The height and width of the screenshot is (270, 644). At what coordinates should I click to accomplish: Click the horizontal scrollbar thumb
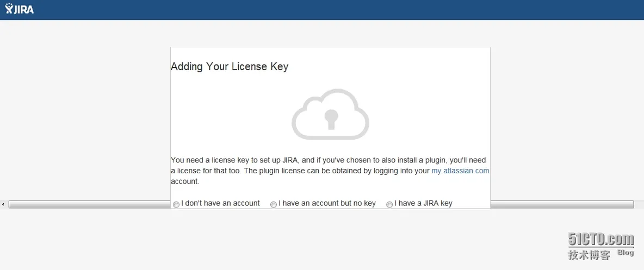coord(321,204)
